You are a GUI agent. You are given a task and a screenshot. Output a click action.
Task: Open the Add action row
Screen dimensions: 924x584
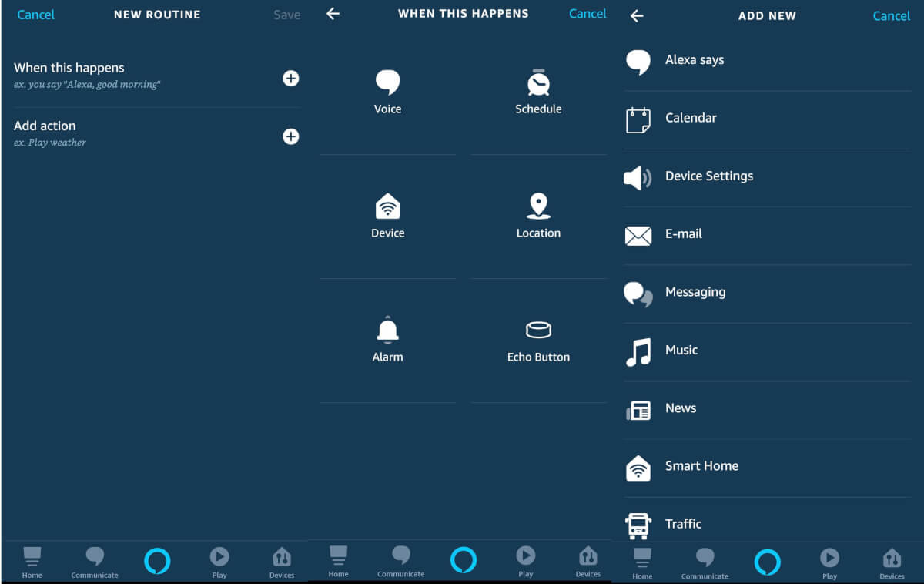(156, 136)
